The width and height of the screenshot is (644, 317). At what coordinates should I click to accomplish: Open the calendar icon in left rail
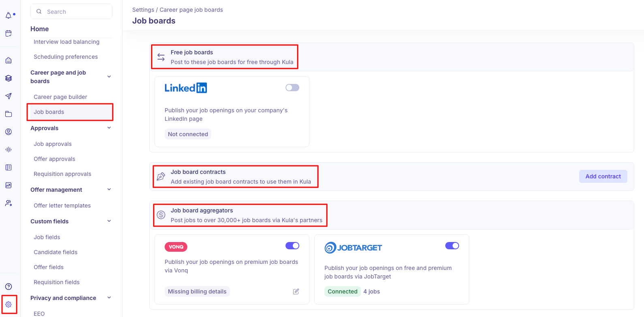(x=9, y=33)
